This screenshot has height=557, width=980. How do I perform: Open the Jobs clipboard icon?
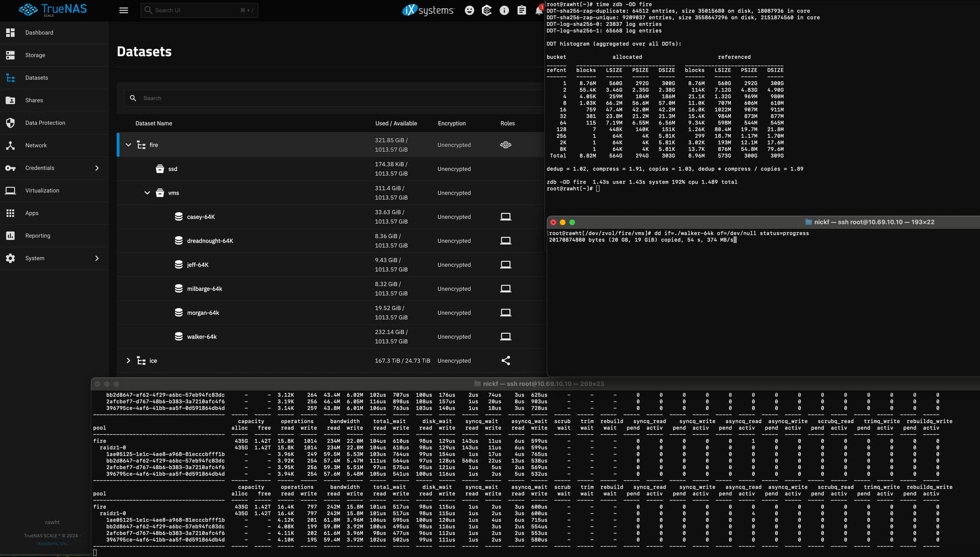[522, 10]
